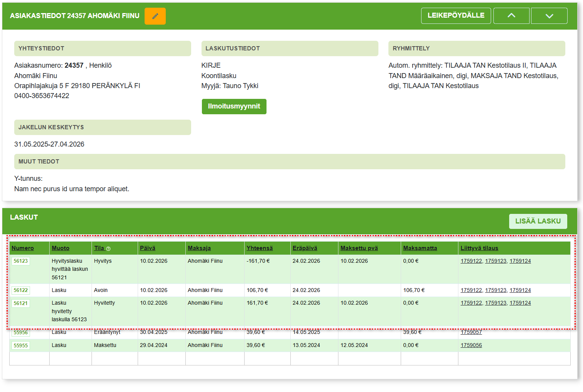Open linked order 1759057
The image size is (583, 392).
471,332
